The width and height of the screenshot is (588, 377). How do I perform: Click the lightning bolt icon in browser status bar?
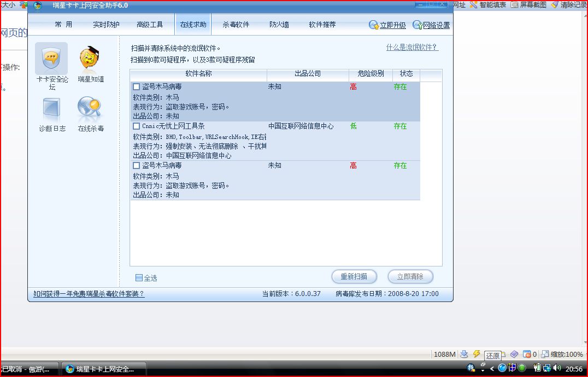477,353
